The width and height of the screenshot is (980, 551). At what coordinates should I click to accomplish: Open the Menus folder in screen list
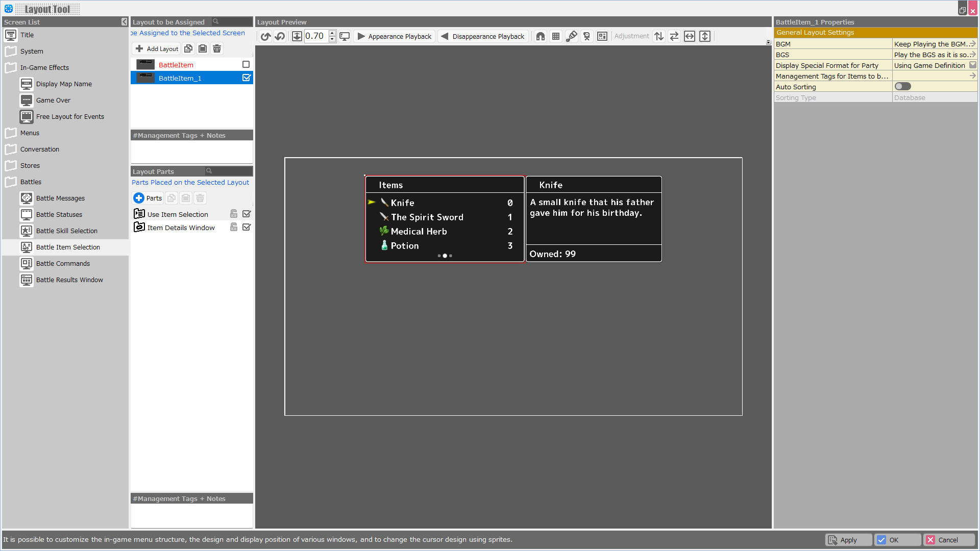click(30, 133)
